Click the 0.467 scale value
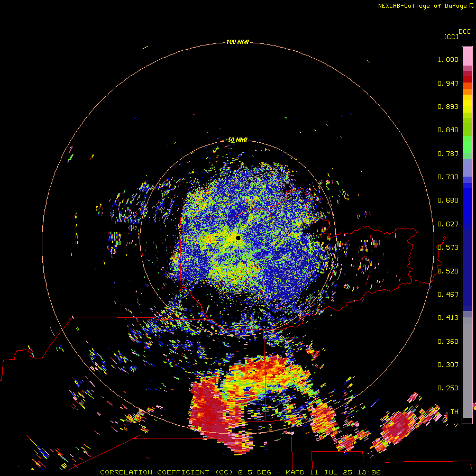Image resolution: width=476 pixels, height=476 pixels. tap(448, 294)
